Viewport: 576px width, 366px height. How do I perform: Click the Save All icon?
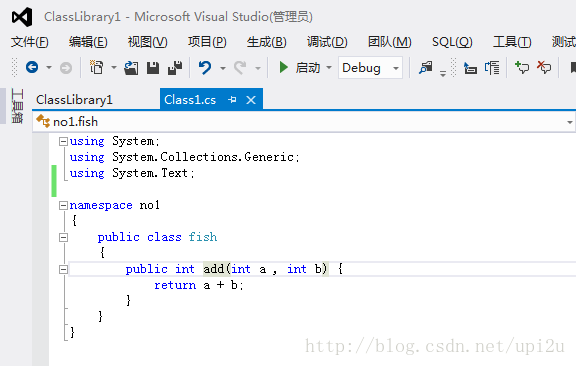[x=175, y=68]
